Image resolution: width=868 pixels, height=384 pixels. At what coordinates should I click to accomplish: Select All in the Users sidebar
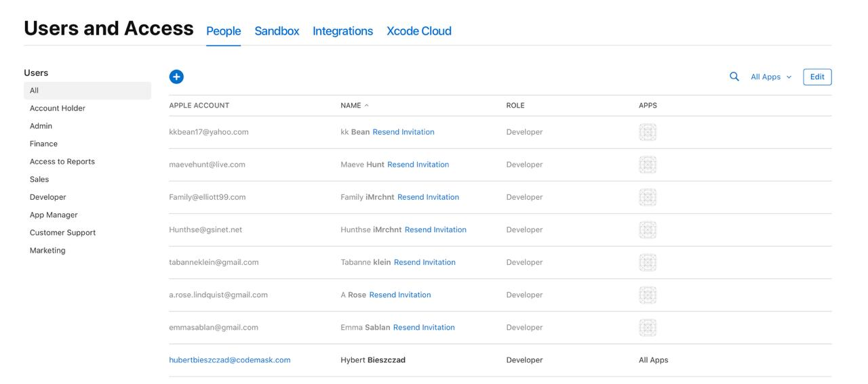coord(87,91)
